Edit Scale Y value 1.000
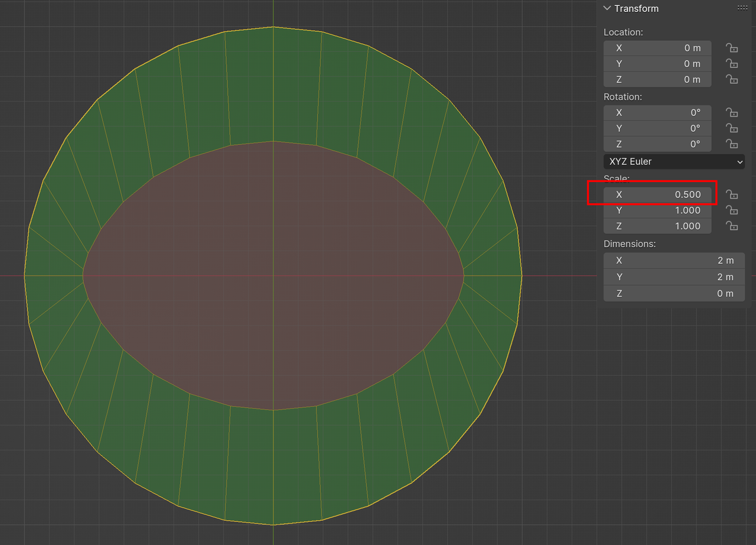The height and width of the screenshot is (545, 756). point(657,210)
